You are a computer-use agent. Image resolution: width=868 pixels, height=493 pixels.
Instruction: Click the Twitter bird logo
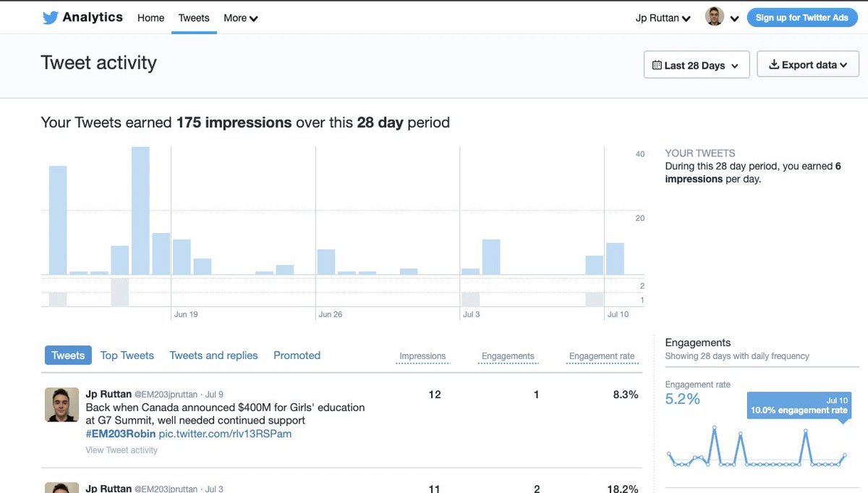click(50, 17)
